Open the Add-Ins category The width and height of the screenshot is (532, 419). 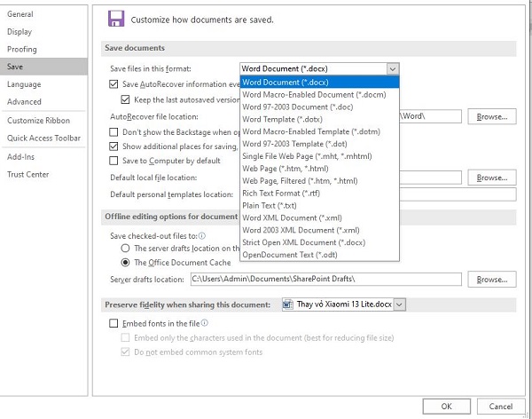43,156
